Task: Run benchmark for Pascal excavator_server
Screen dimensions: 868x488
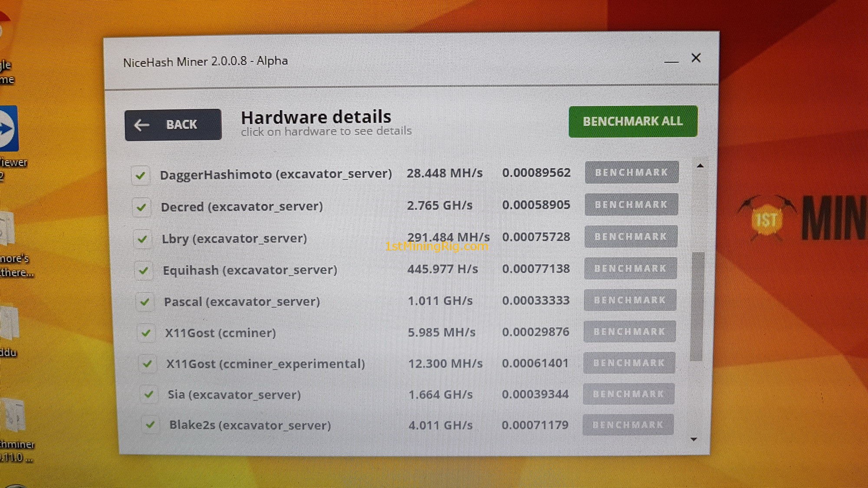Action: pos(630,300)
